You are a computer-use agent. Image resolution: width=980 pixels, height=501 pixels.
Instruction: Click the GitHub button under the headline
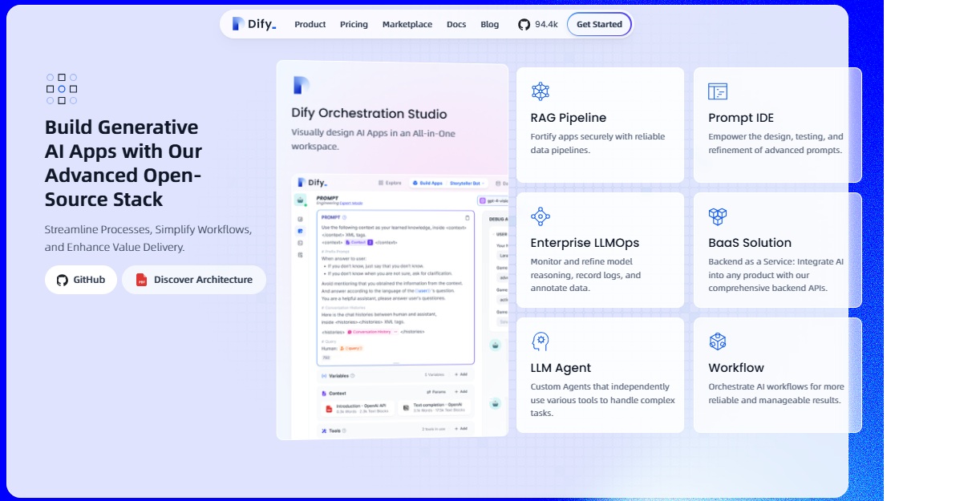[81, 280]
